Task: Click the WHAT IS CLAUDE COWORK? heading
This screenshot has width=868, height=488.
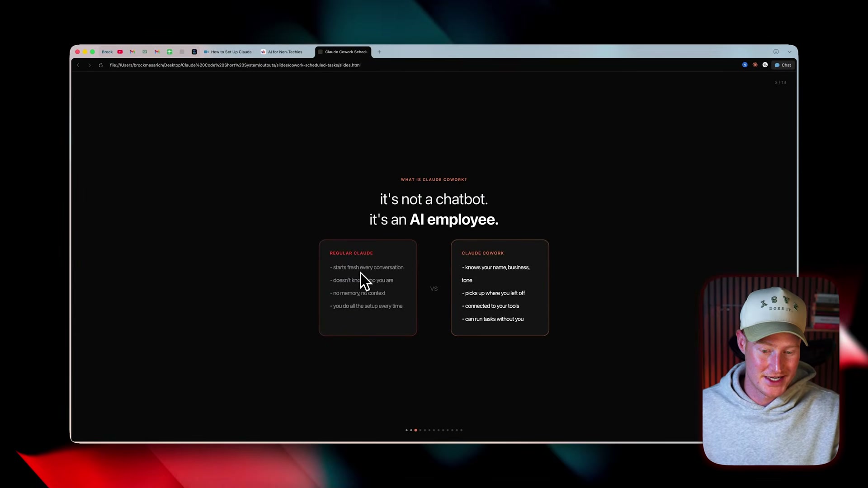Action: [434, 180]
